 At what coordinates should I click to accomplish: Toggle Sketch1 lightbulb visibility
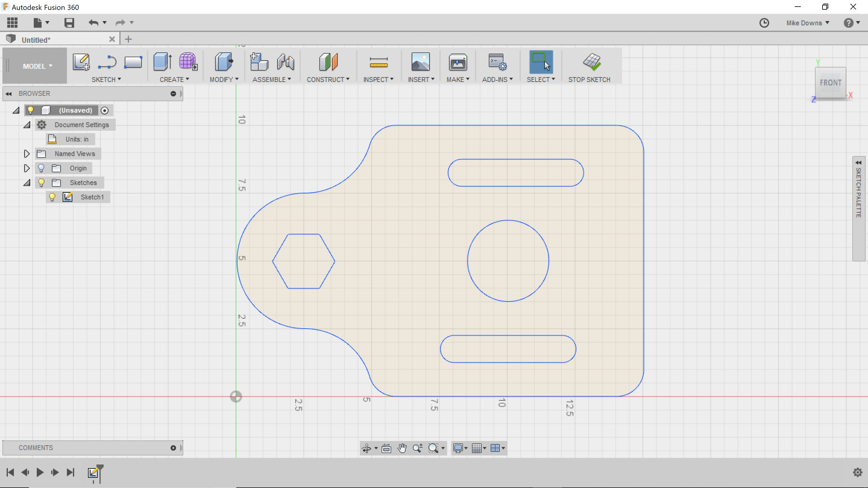click(x=52, y=197)
